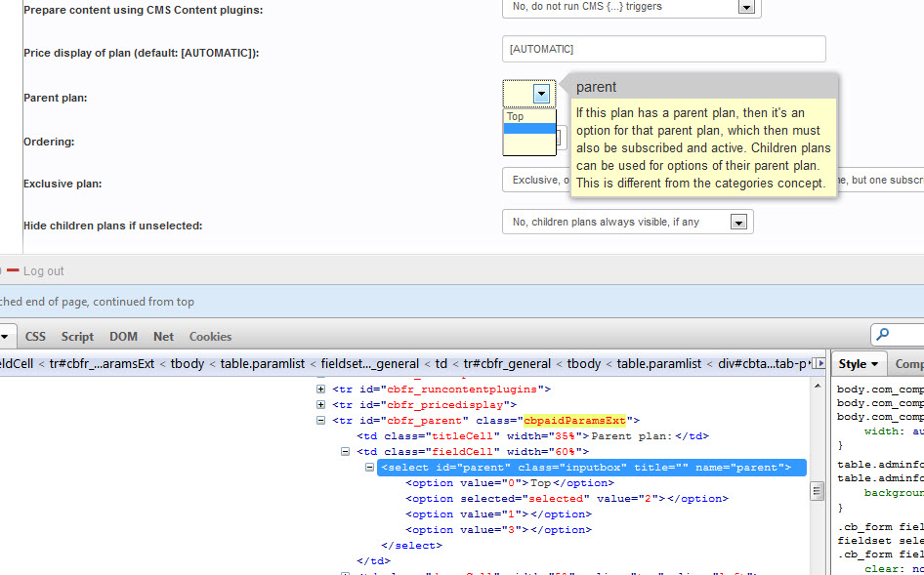Open Firebug panel dropdown arrow left of CSS
Screen dimensions: 924x575
pos(5,337)
